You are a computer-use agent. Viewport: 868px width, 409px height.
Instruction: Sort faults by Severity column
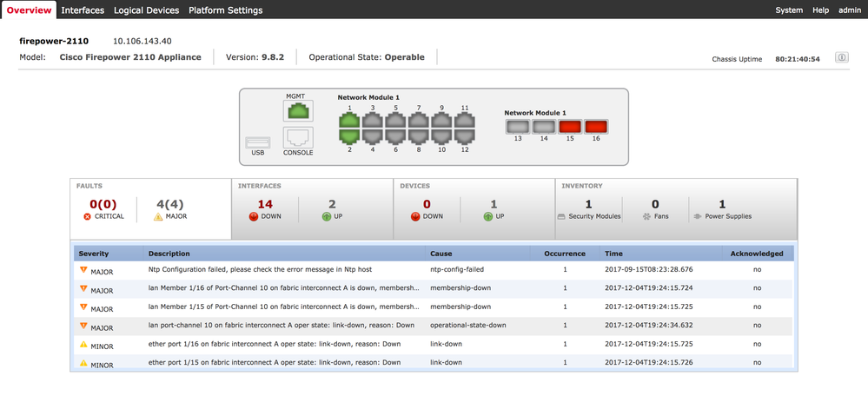[109, 254]
